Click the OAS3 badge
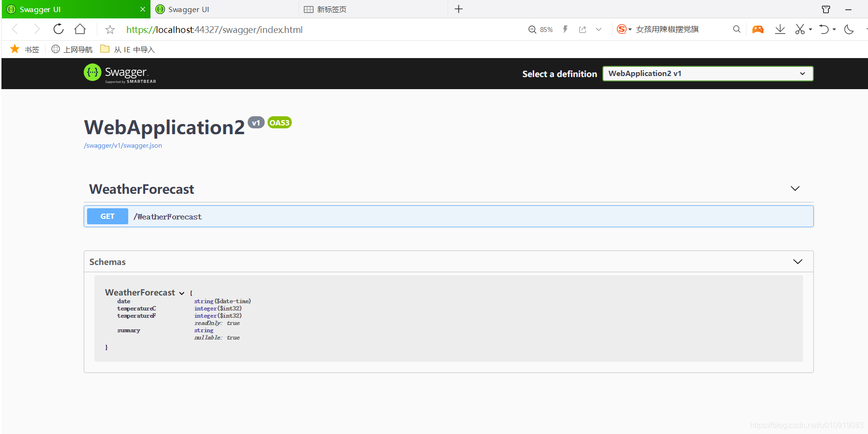 pyautogui.click(x=280, y=123)
